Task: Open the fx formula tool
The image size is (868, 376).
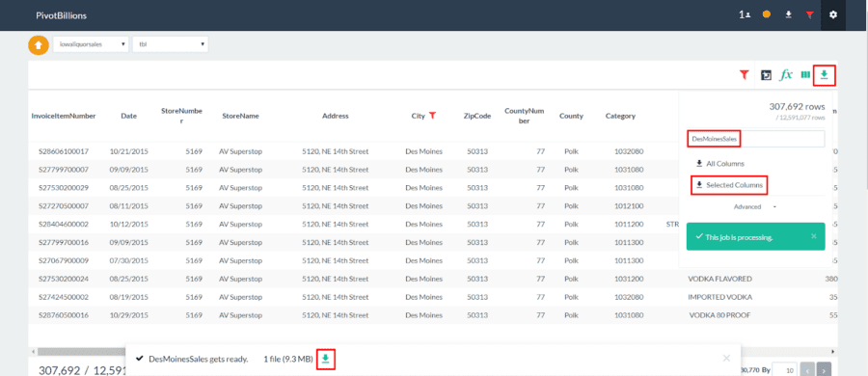Action: (786, 75)
